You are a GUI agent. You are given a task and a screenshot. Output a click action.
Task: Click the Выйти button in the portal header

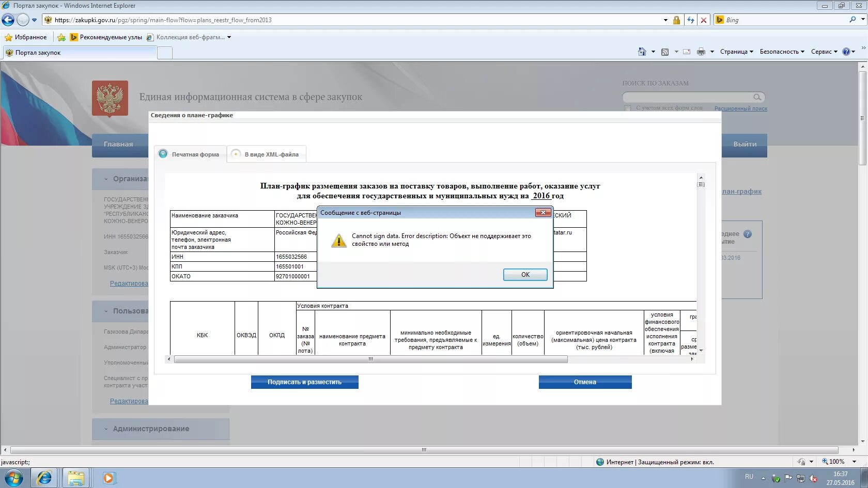[x=745, y=145]
